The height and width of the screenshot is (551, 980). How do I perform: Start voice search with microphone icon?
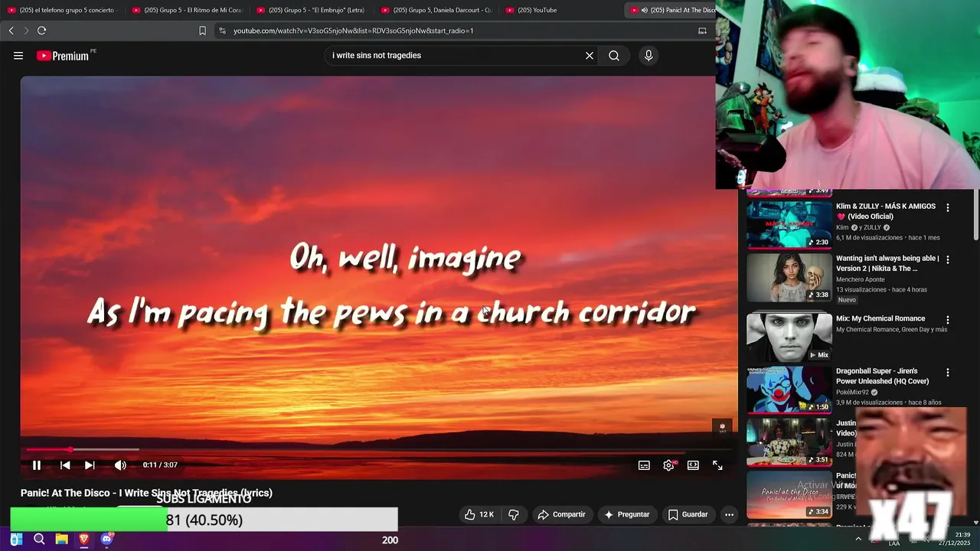click(x=648, y=56)
